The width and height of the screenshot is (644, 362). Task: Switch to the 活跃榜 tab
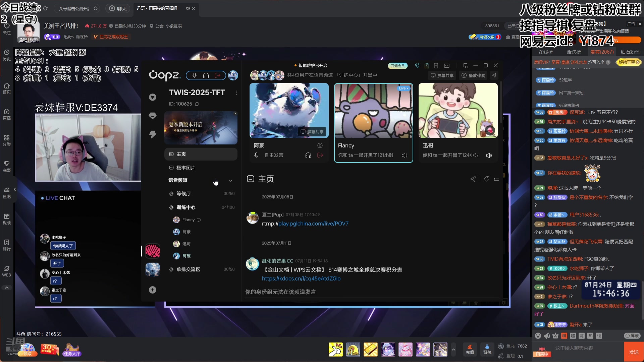coord(574,52)
